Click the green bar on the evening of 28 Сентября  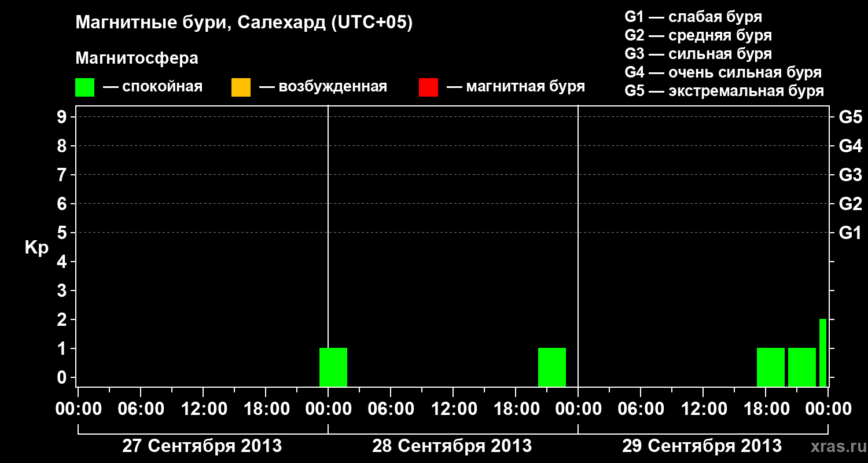pos(552,367)
